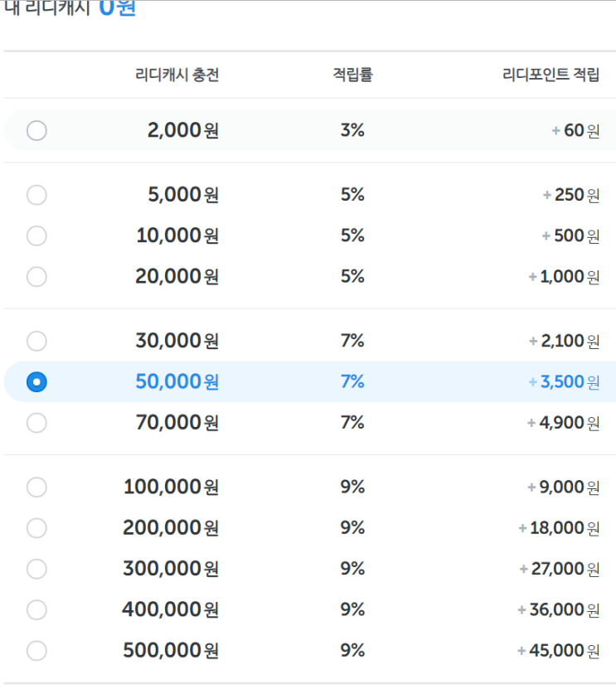This screenshot has height=689, width=616.
Task: Click the 적립률 column header
Action: pos(352,75)
